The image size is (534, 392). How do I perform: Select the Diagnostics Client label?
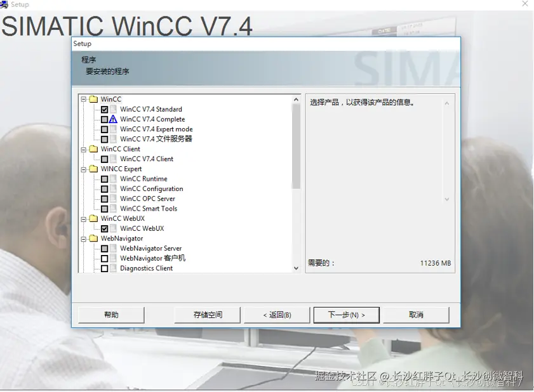(147, 268)
